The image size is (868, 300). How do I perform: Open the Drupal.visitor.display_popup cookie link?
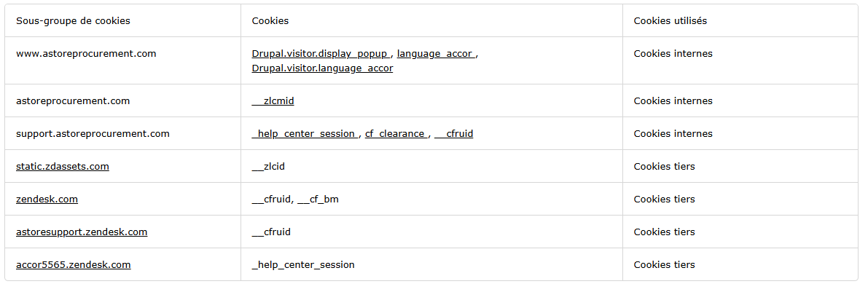pos(321,54)
